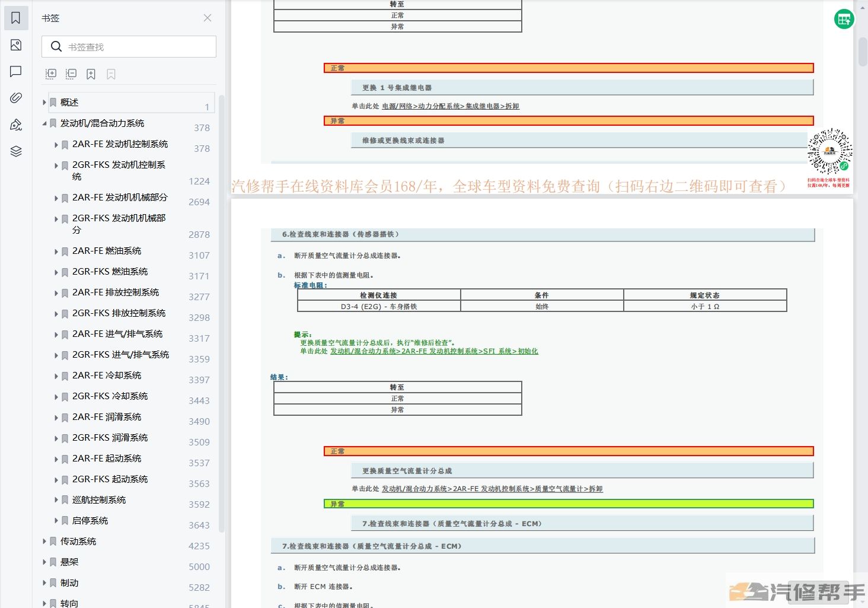Open the signature pen panel
The height and width of the screenshot is (608, 868).
coord(16,125)
